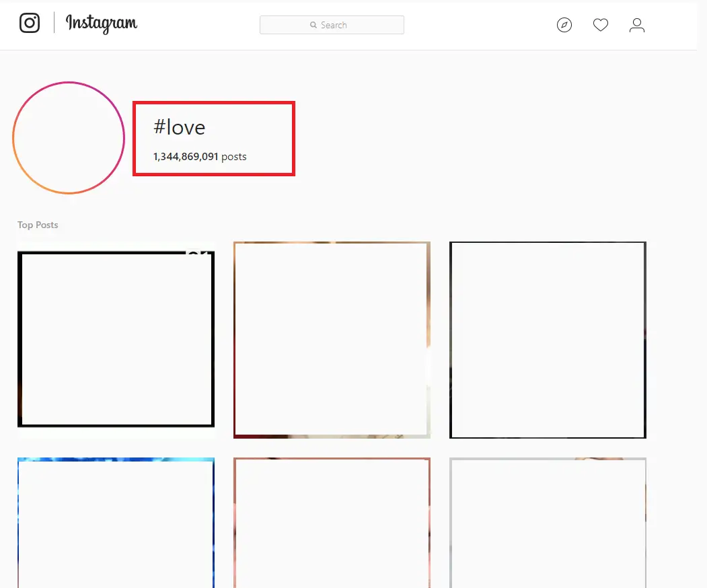
Task: Open activity feed via the heart icon
Action: point(601,25)
